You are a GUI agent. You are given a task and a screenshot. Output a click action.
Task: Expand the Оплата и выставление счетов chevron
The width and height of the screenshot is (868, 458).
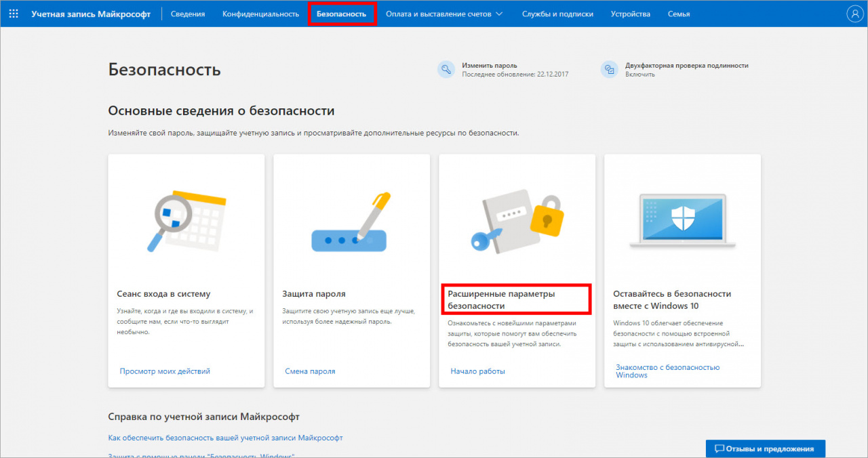(x=500, y=14)
